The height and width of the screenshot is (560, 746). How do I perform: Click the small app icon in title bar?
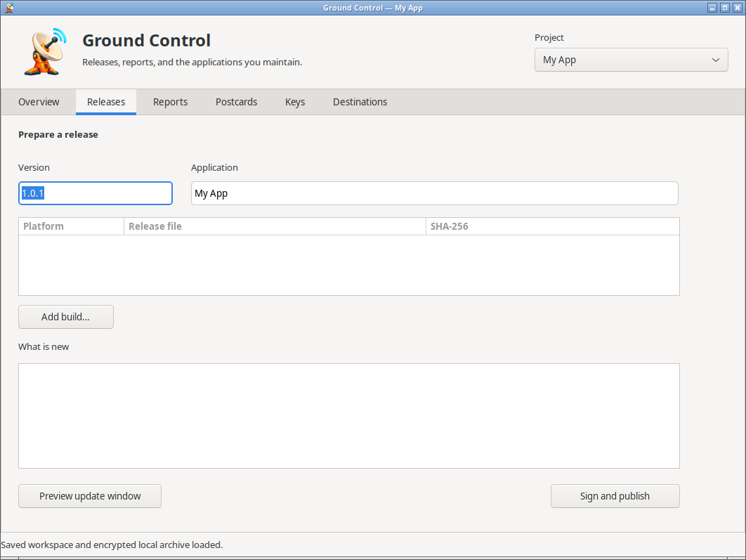(9, 8)
